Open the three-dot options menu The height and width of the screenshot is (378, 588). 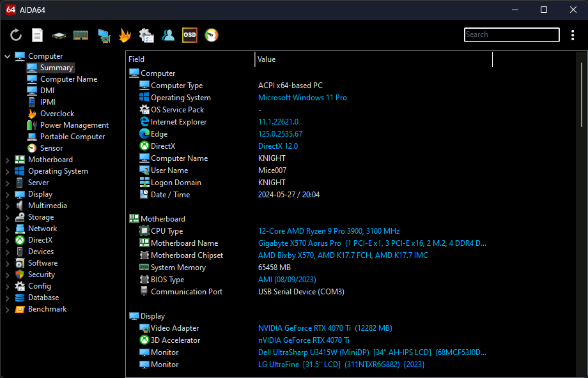(x=573, y=35)
